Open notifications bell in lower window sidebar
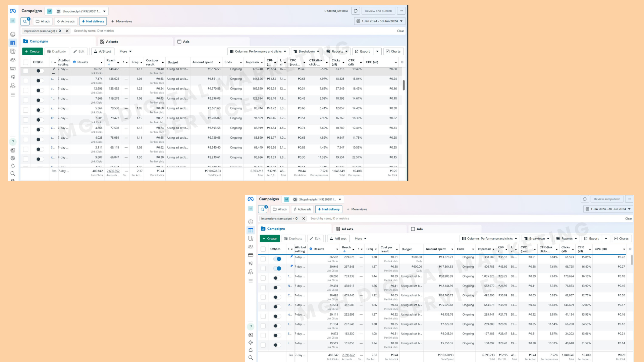This screenshot has height=362, width=644. click(251, 350)
